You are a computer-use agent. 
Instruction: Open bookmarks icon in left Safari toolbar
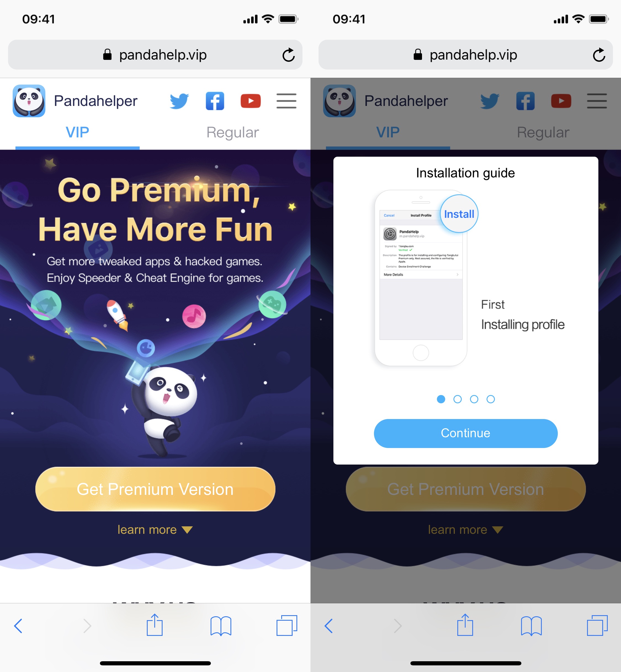click(x=221, y=626)
